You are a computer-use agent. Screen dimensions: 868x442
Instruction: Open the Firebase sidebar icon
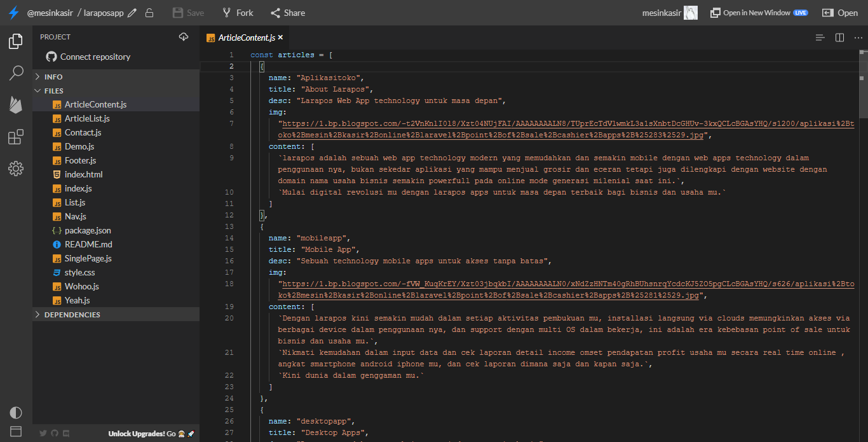[x=16, y=105]
